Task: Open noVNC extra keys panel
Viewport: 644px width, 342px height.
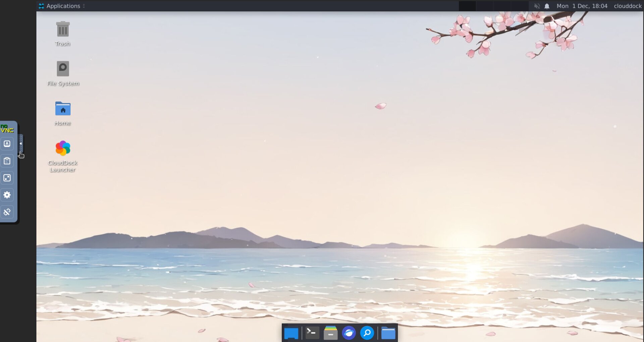Action: (7, 144)
